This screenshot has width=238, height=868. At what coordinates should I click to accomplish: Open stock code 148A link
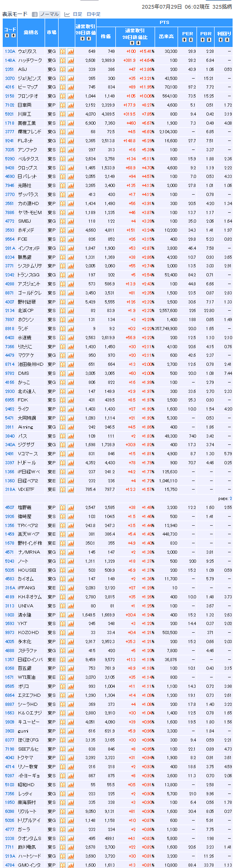[x=10, y=61]
